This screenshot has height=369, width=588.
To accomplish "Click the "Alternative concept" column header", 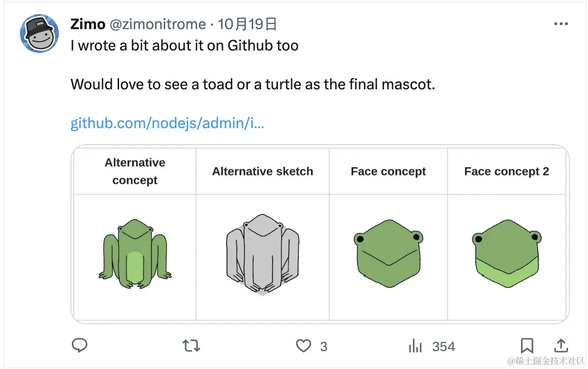I will pyautogui.click(x=135, y=171).
